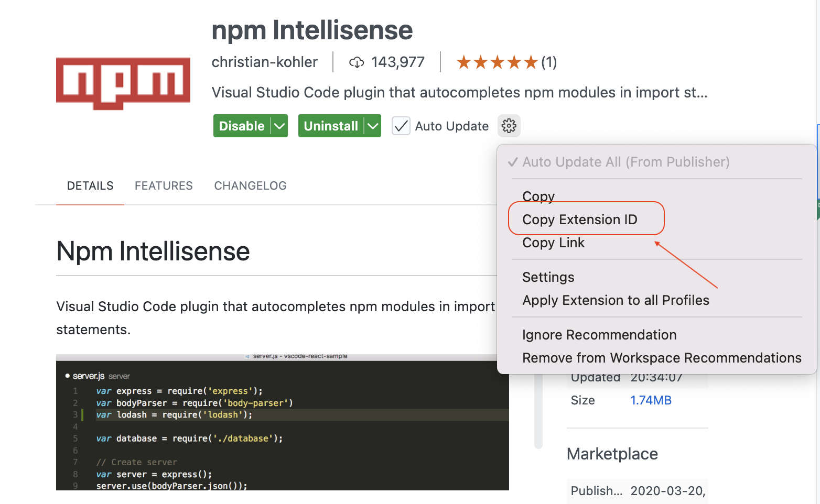Screen dimensions: 820x504
Task: Open Settings from the context menu
Action: pyautogui.click(x=548, y=277)
